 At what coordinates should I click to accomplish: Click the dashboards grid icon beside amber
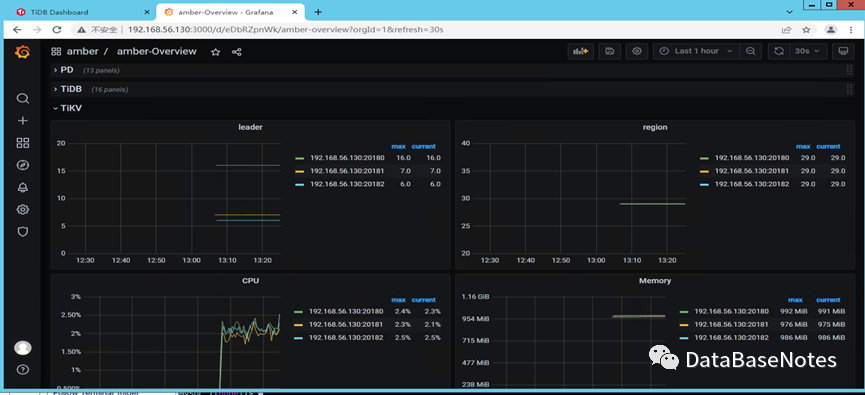tap(56, 52)
